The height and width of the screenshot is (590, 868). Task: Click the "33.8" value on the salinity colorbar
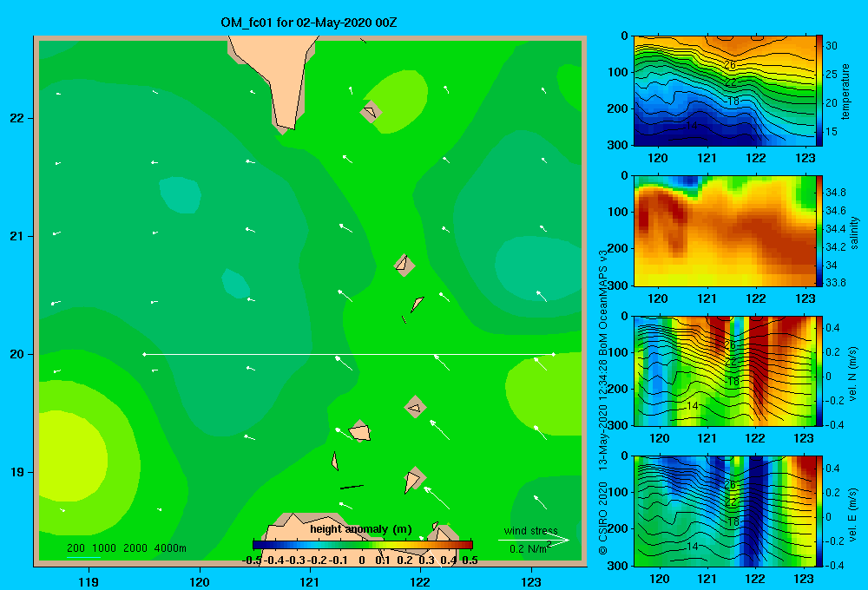835,283
